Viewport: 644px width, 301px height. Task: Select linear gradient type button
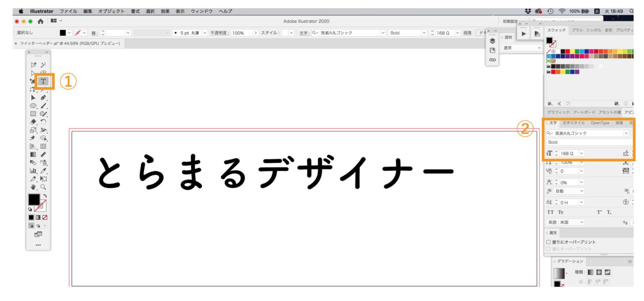pyautogui.click(x=590, y=272)
